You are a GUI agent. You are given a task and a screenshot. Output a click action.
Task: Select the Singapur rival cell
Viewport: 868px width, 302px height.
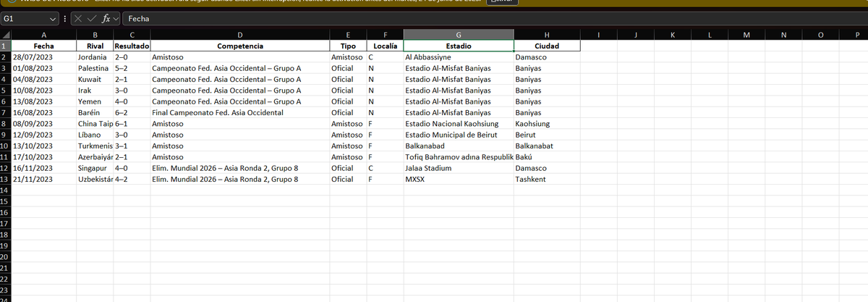(95, 168)
